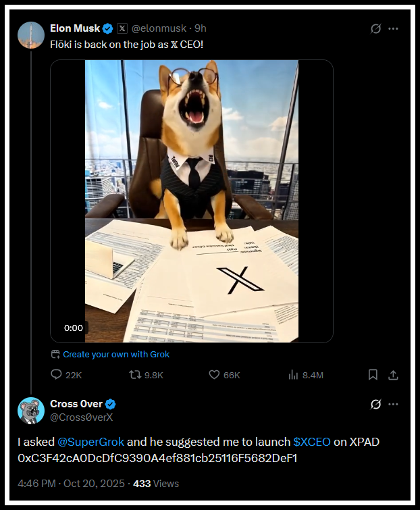
Task: Click the Grok icon on Cross Over's post
Action: pos(376,405)
